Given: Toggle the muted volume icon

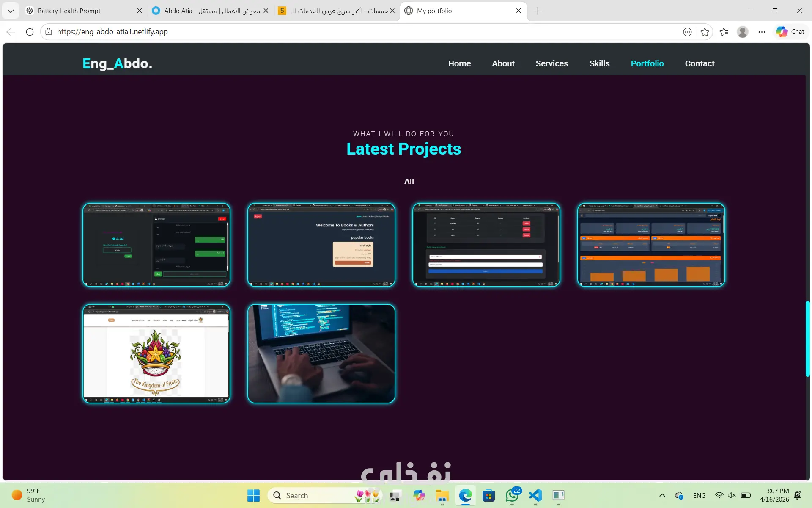Looking at the screenshot, I should 732,495.
